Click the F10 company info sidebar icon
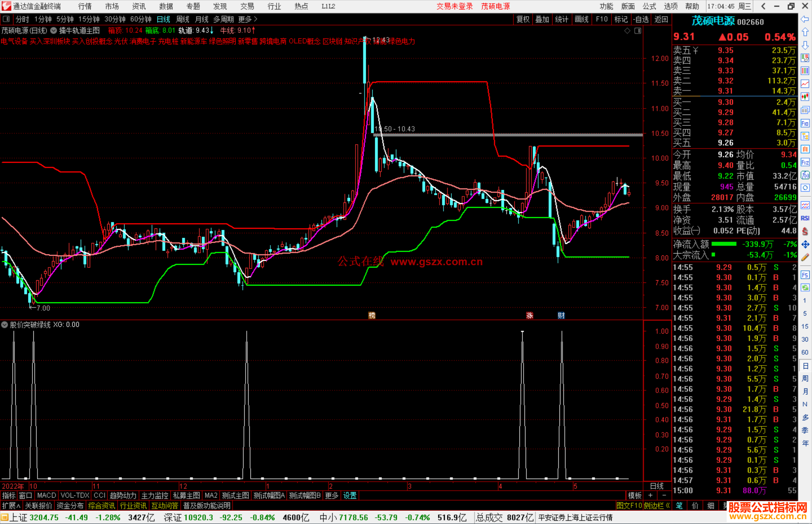812x524 pixels. (805, 123)
